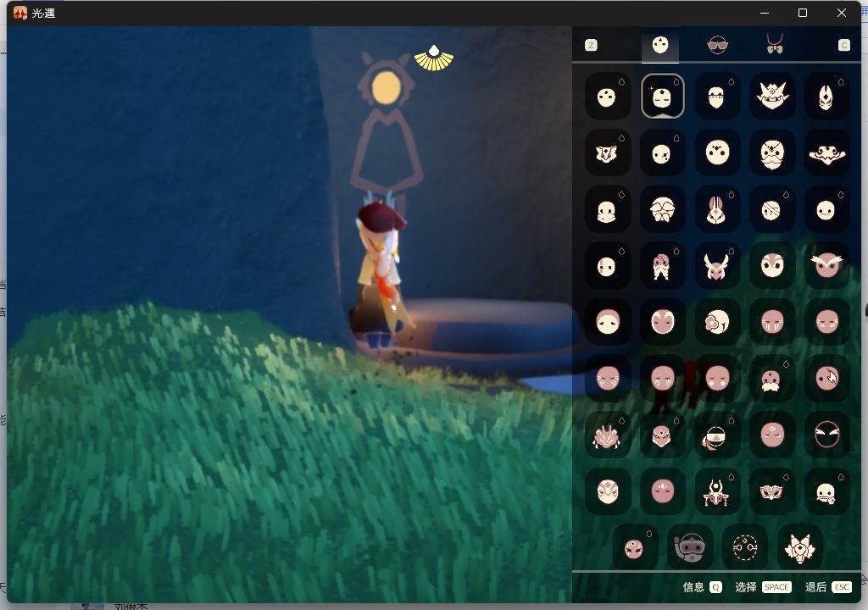The height and width of the screenshot is (610, 868).
Task: Pick the layered petal-shaped mask
Action: tap(662, 209)
